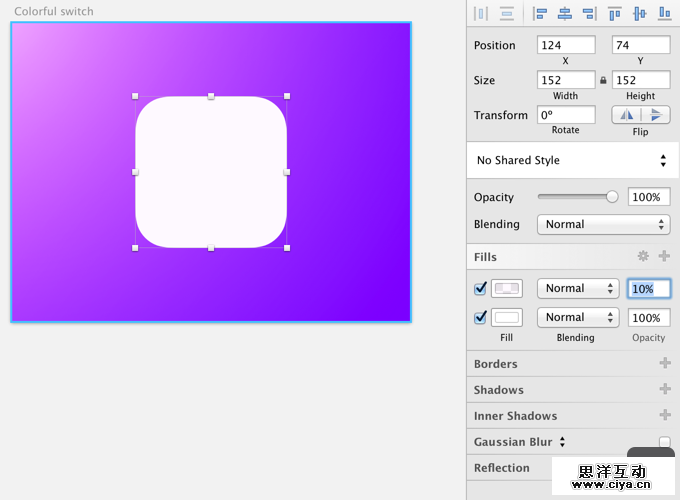
Task: Open the layer Blending mode dropdown
Action: (x=603, y=224)
